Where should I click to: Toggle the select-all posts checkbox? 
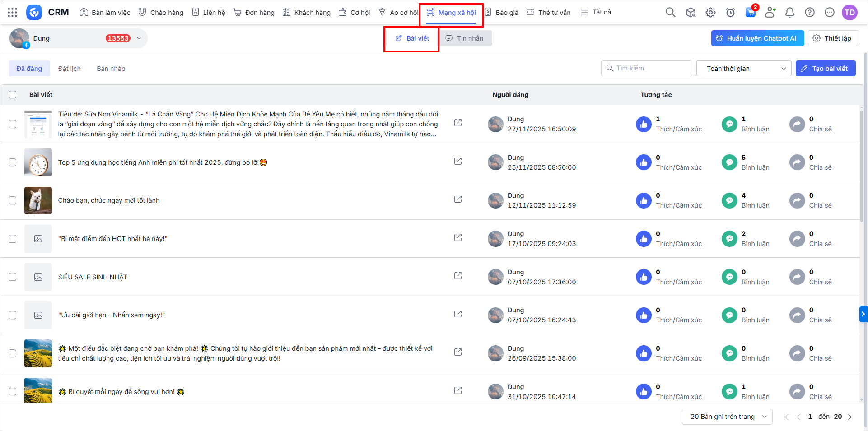click(13, 95)
